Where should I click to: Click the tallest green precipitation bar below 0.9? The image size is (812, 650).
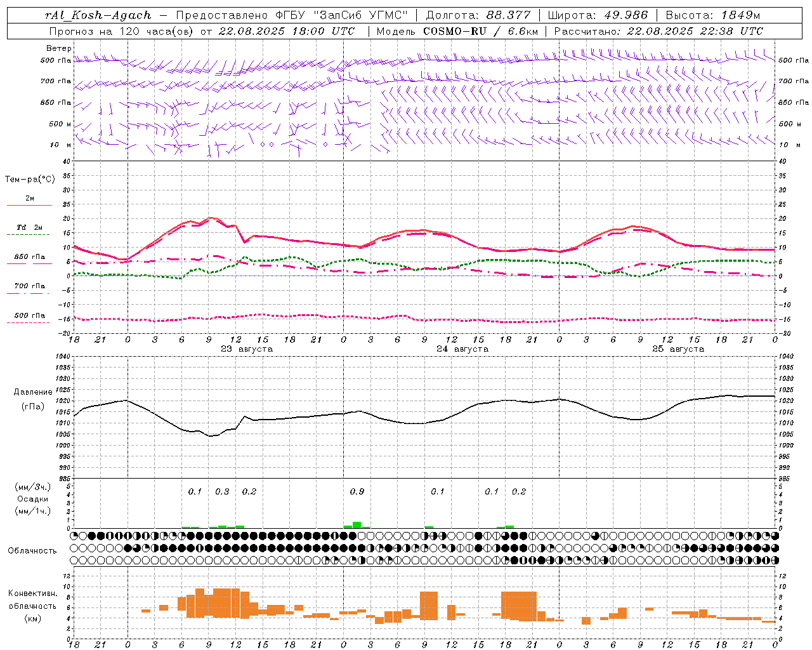(357, 525)
